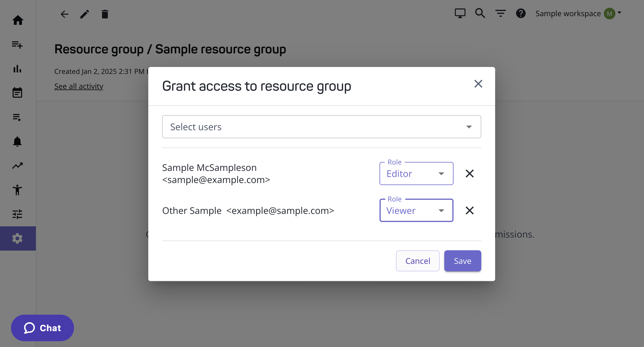The height and width of the screenshot is (347, 644).
Task: Click the green M user avatar
Action: click(x=610, y=14)
